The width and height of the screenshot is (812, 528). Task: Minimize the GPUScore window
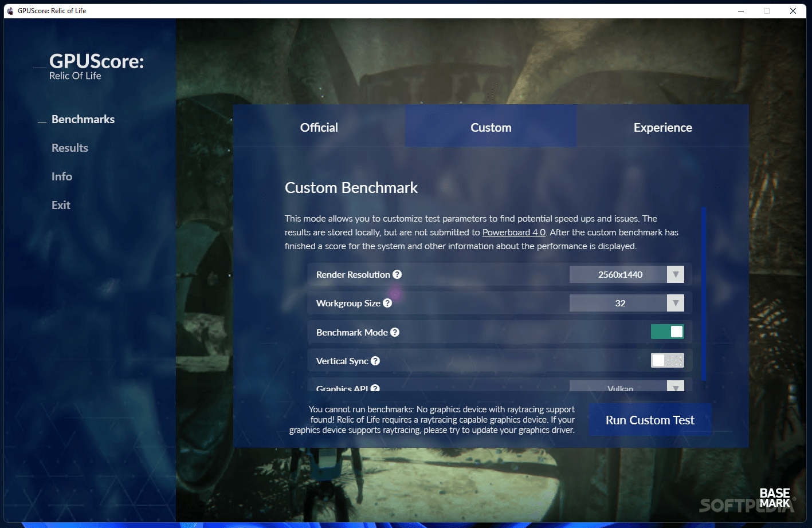tap(741, 11)
